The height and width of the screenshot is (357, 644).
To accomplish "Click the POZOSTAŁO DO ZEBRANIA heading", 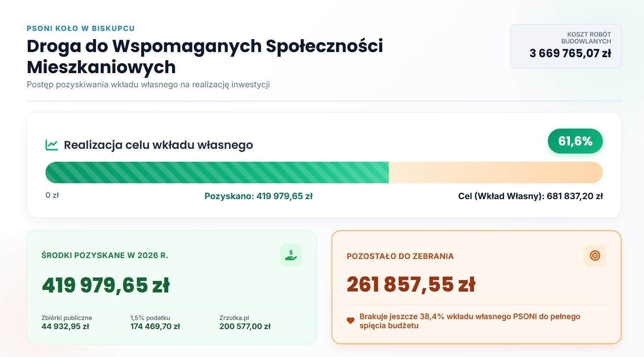I will click(400, 256).
